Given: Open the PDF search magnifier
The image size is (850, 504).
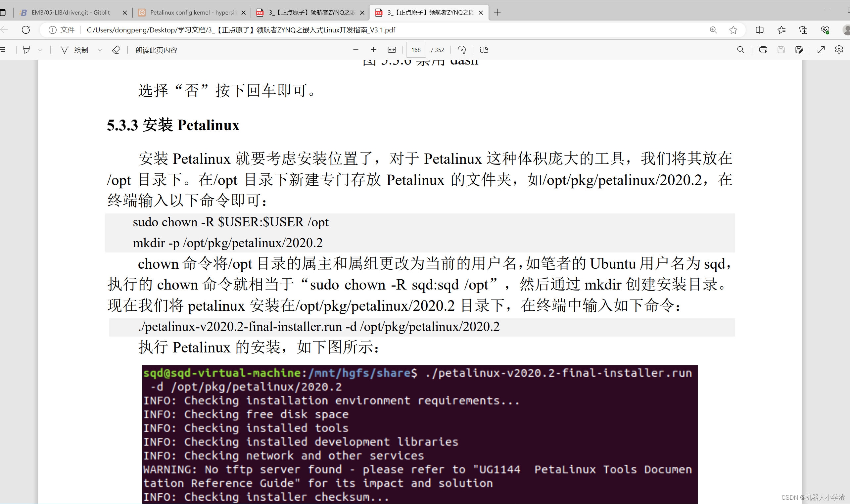Looking at the screenshot, I should [740, 50].
